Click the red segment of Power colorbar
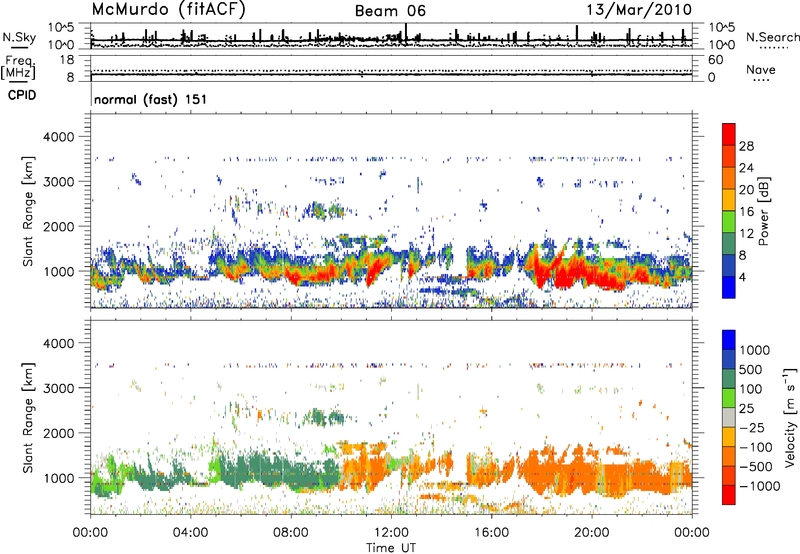 [729, 134]
